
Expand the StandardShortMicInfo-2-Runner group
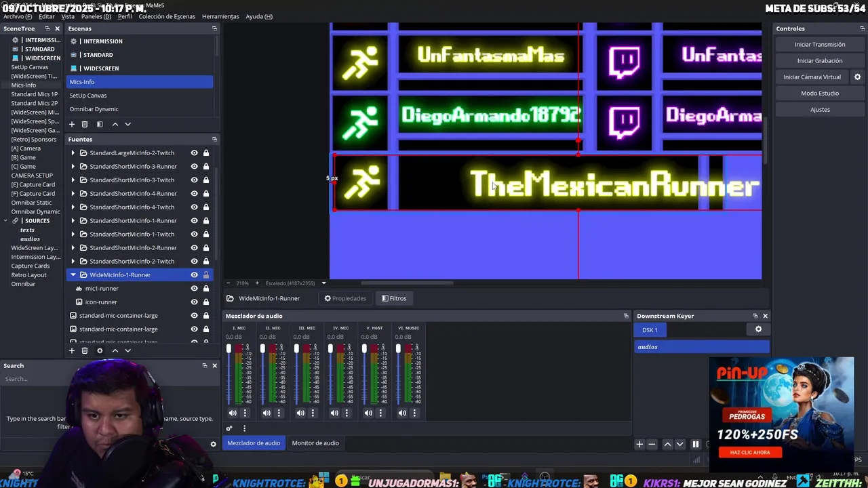[73, 247]
